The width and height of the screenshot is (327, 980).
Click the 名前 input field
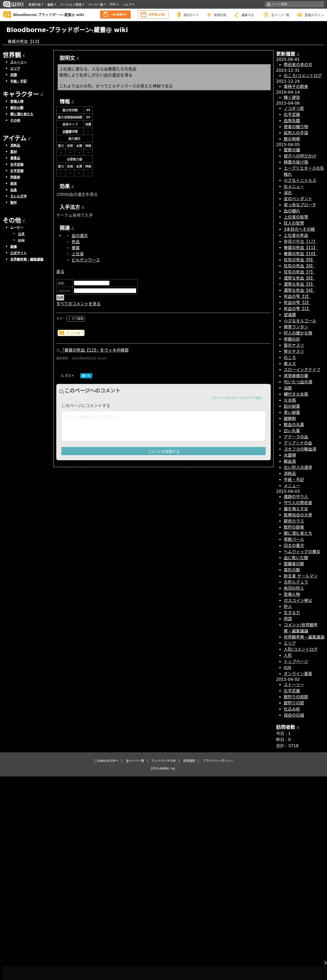coord(91,283)
